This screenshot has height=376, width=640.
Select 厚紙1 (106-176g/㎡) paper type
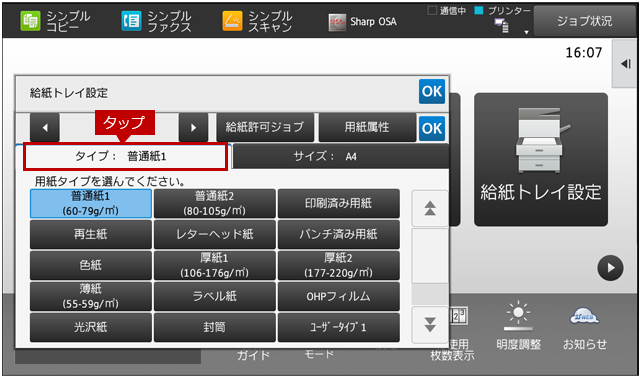click(x=215, y=265)
